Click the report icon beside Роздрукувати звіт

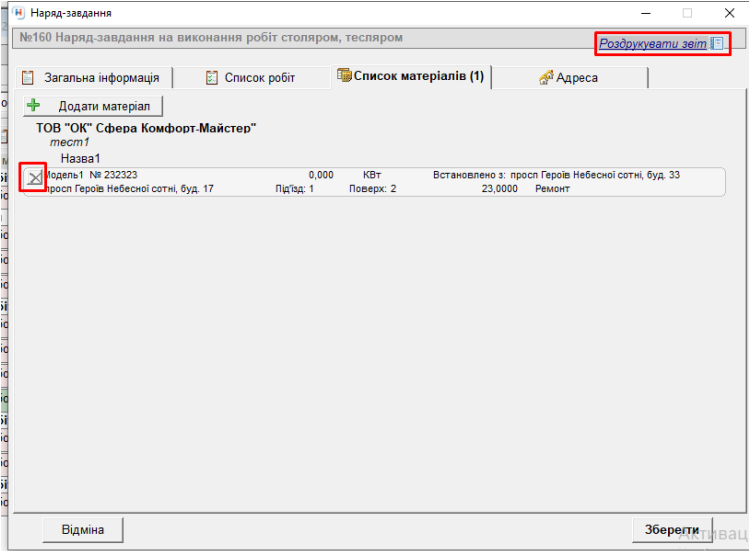pos(717,44)
